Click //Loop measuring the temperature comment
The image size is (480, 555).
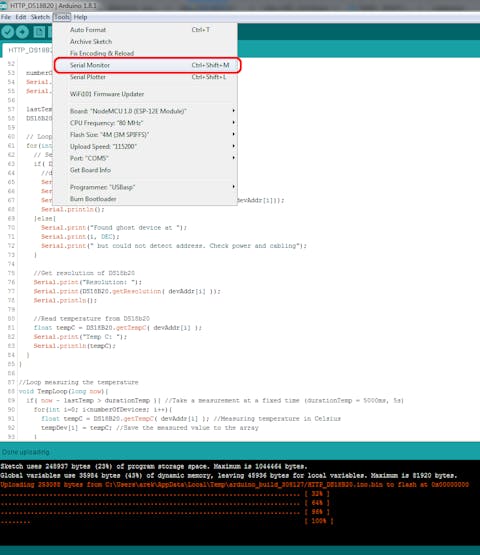point(79,382)
